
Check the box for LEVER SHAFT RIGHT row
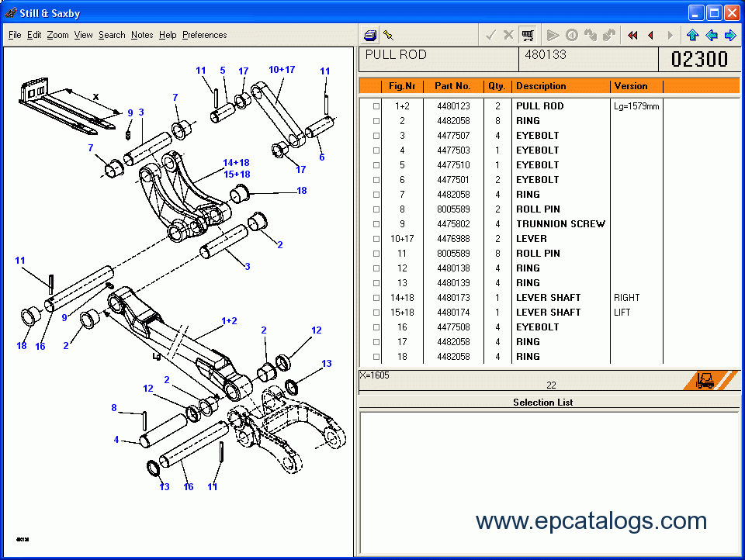(376, 298)
